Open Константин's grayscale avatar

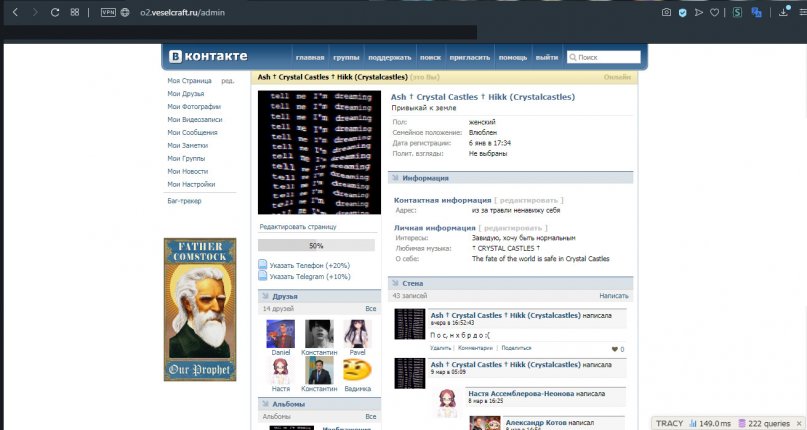pyautogui.click(x=319, y=334)
